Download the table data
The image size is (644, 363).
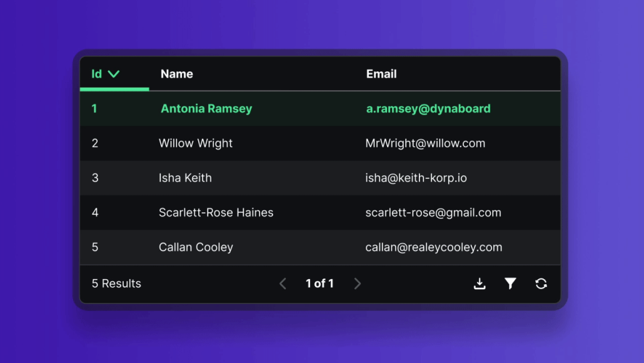pyautogui.click(x=480, y=284)
